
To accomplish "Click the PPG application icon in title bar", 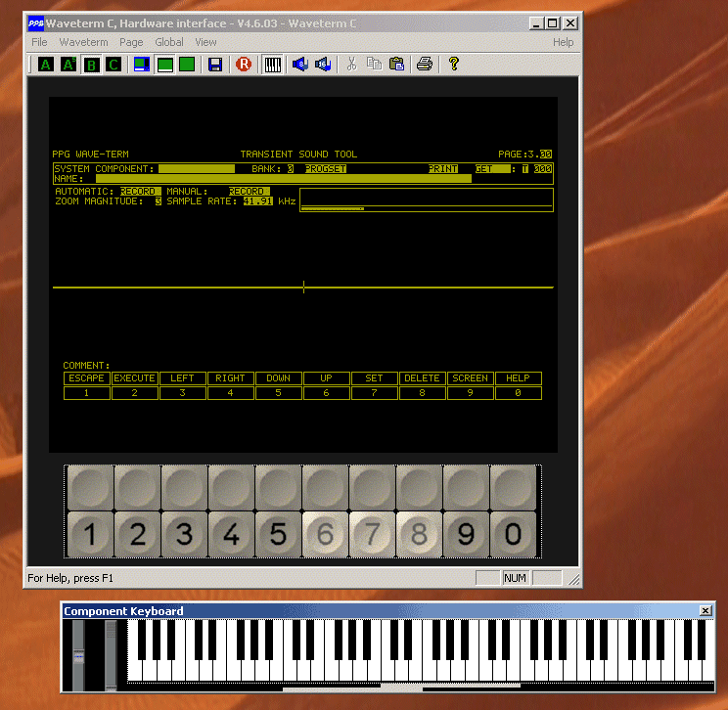I will [36, 23].
